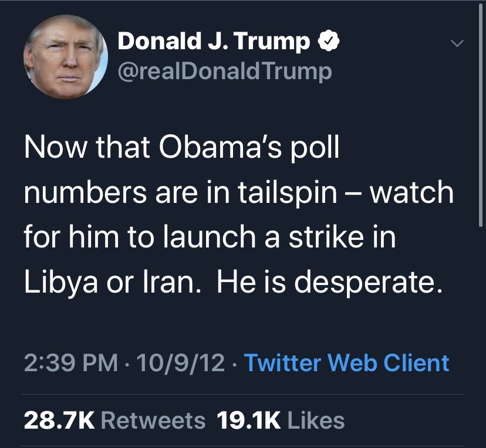The width and height of the screenshot is (486, 448).
Task: Open the @realDonaldTrump handle link
Action: 225,72
